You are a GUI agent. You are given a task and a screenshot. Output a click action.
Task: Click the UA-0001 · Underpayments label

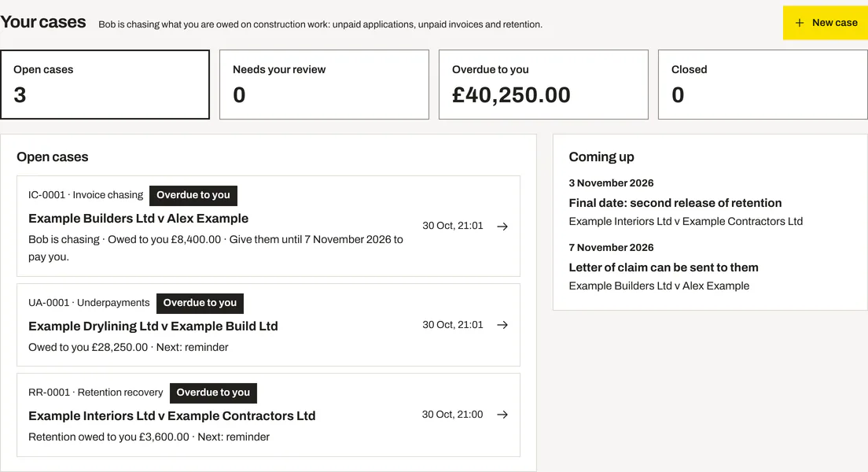click(89, 303)
